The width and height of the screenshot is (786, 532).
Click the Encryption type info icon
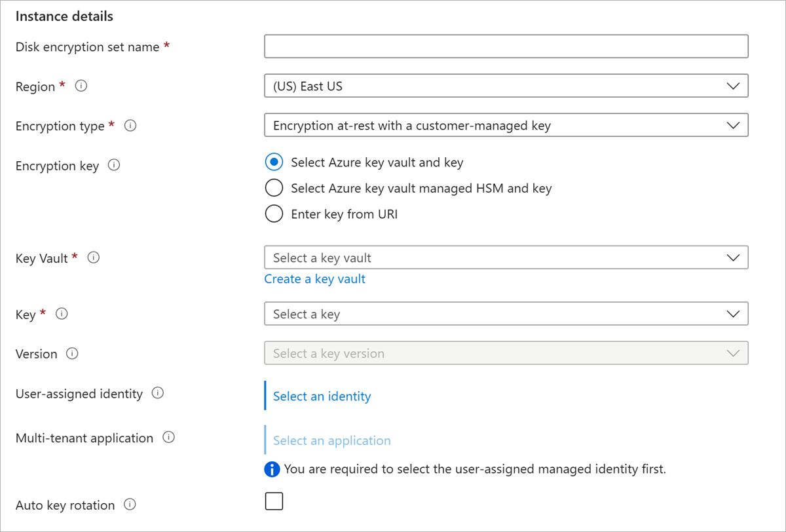130,125
